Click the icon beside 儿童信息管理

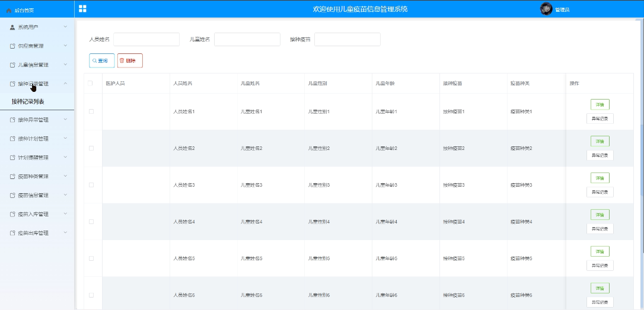(x=12, y=65)
